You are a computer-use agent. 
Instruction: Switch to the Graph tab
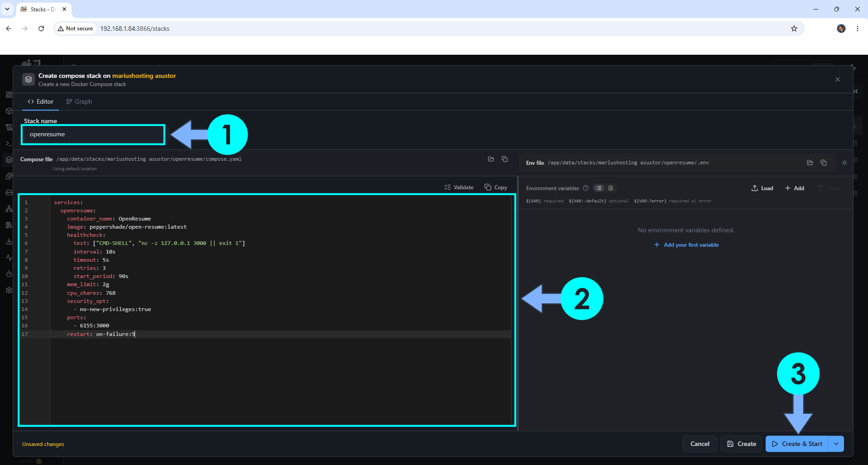tap(79, 101)
